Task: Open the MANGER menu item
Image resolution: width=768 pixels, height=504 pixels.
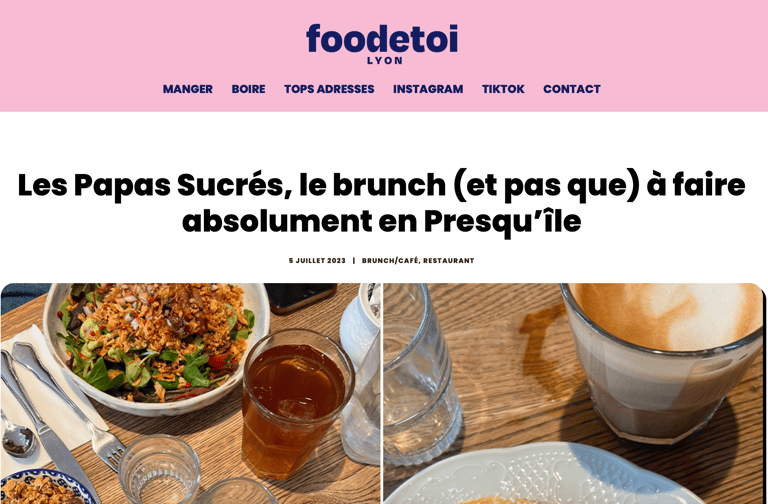Action: [188, 89]
